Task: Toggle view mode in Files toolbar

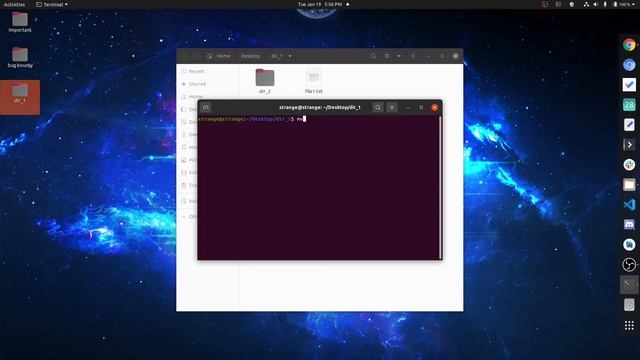Action: pyautogui.click(x=387, y=56)
